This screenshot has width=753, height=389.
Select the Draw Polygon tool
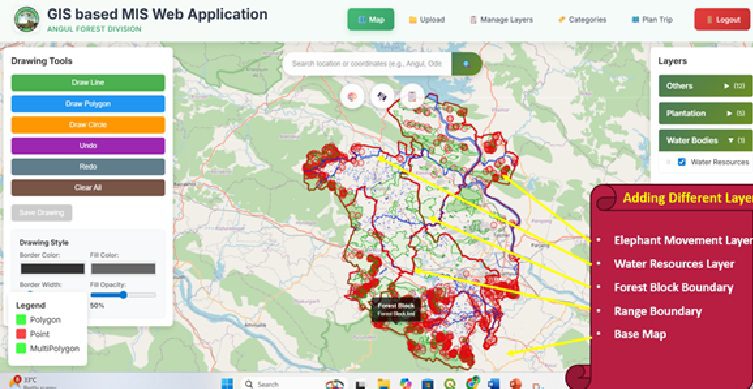point(88,104)
